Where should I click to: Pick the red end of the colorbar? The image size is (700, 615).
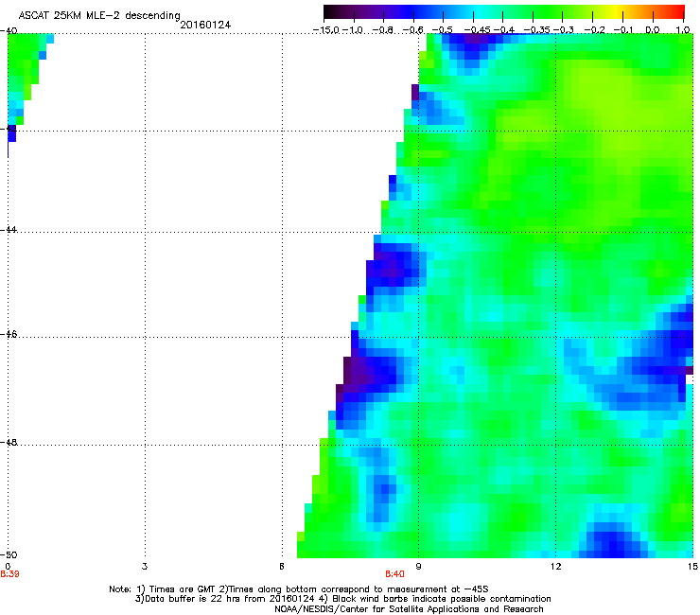click(x=677, y=11)
